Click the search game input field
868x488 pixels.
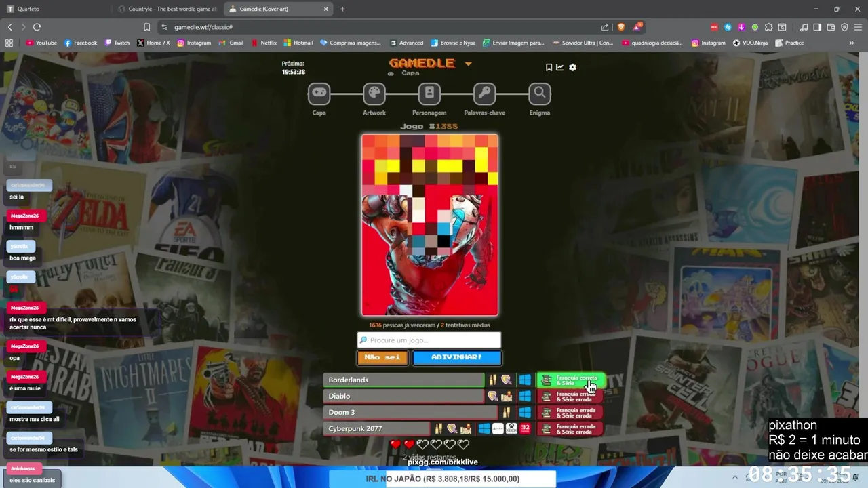click(429, 340)
